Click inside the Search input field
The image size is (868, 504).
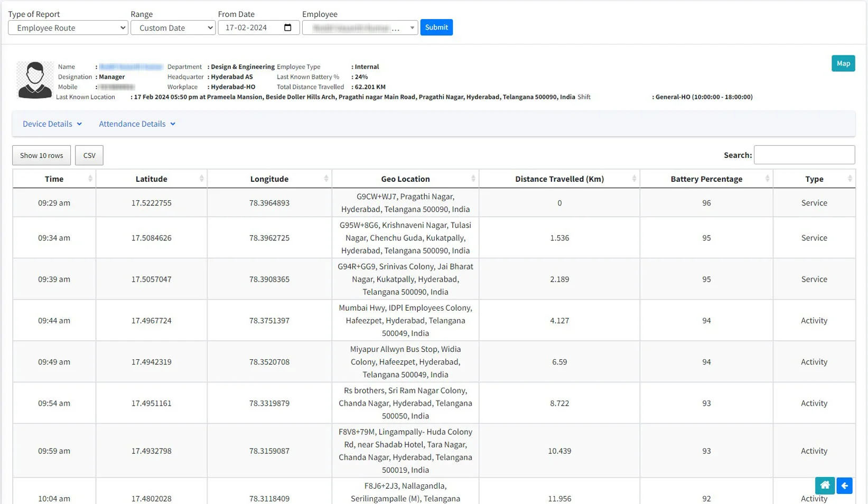tap(804, 155)
